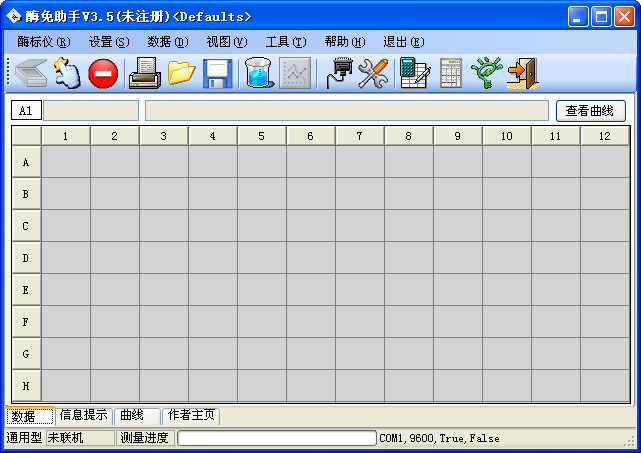Click the 查看曲线 button

pos(590,111)
